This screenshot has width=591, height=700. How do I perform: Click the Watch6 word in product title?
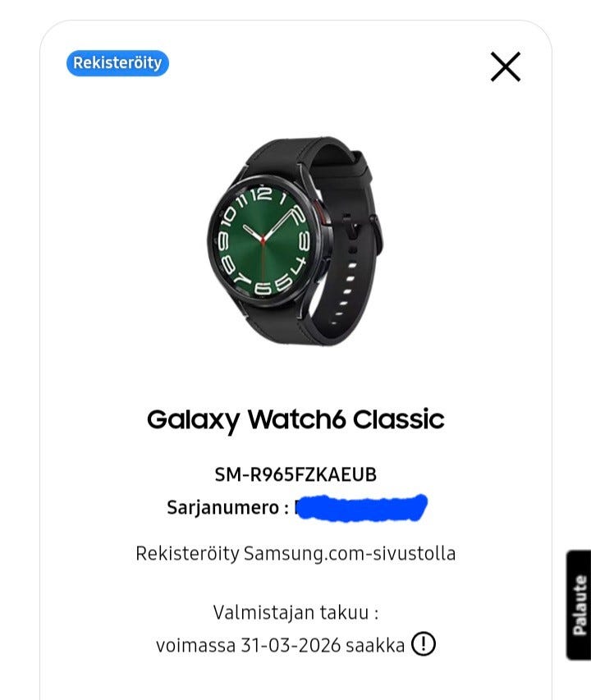(x=296, y=419)
